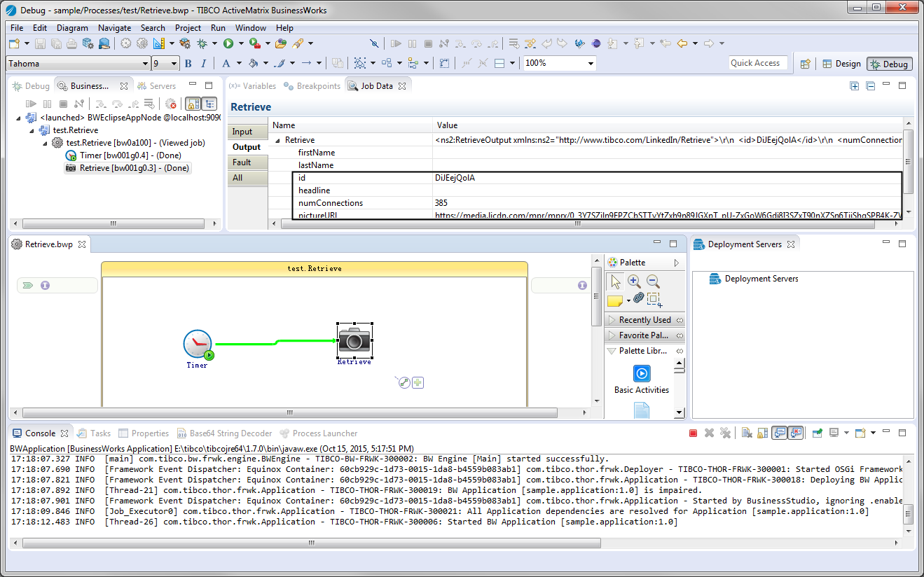The image size is (924, 577).
Task: Click the Fill Color paint bucket button
Action: [x=254, y=63]
